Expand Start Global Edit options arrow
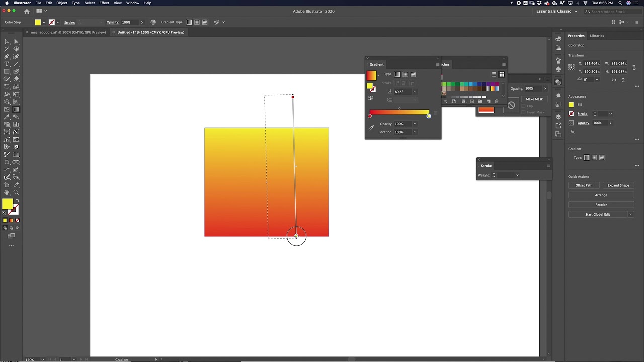This screenshot has width=644, height=362. coord(630,214)
